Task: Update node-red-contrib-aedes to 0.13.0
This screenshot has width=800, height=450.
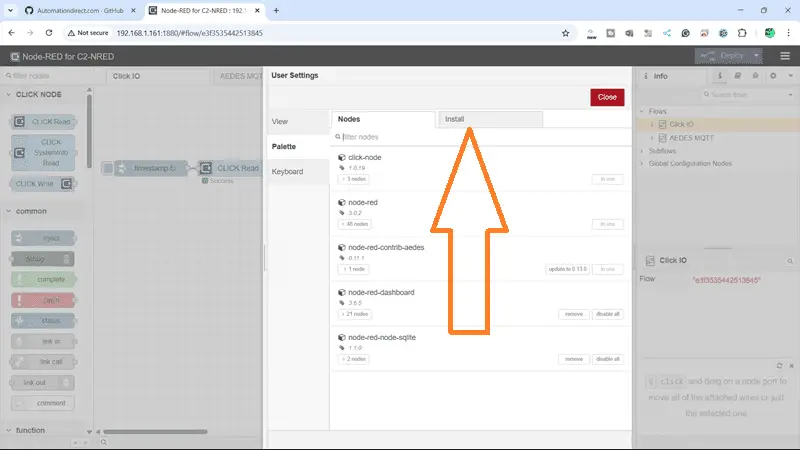Action: (x=567, y=269)
